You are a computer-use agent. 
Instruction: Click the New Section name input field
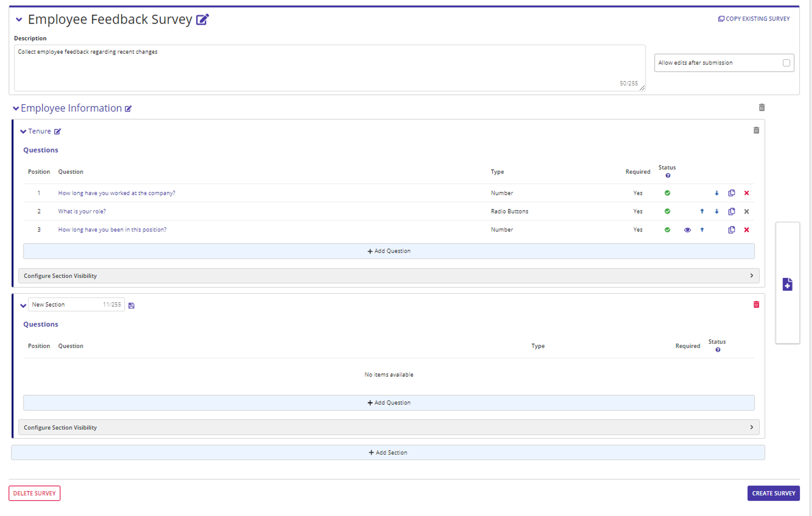[x=77, y=305]
